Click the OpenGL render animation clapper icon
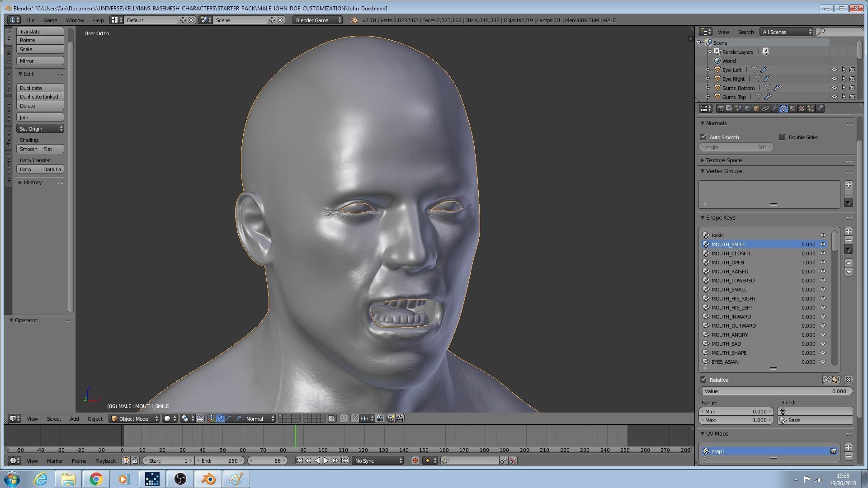This screenshot has height=488, width=868. point(400,418)
